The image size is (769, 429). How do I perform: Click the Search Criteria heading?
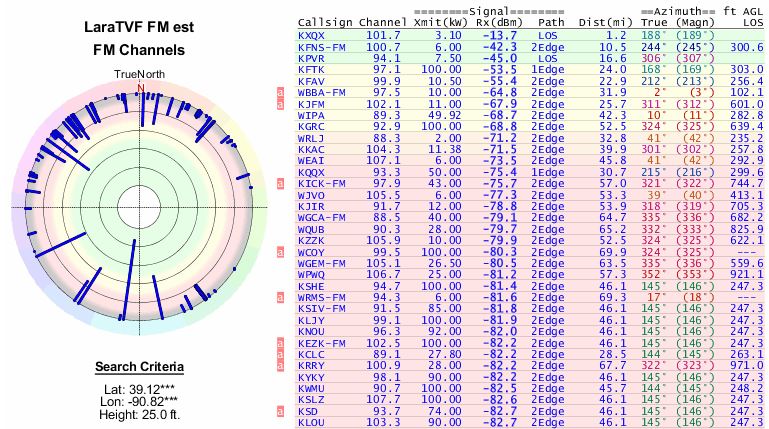click(x=139, y=365)
